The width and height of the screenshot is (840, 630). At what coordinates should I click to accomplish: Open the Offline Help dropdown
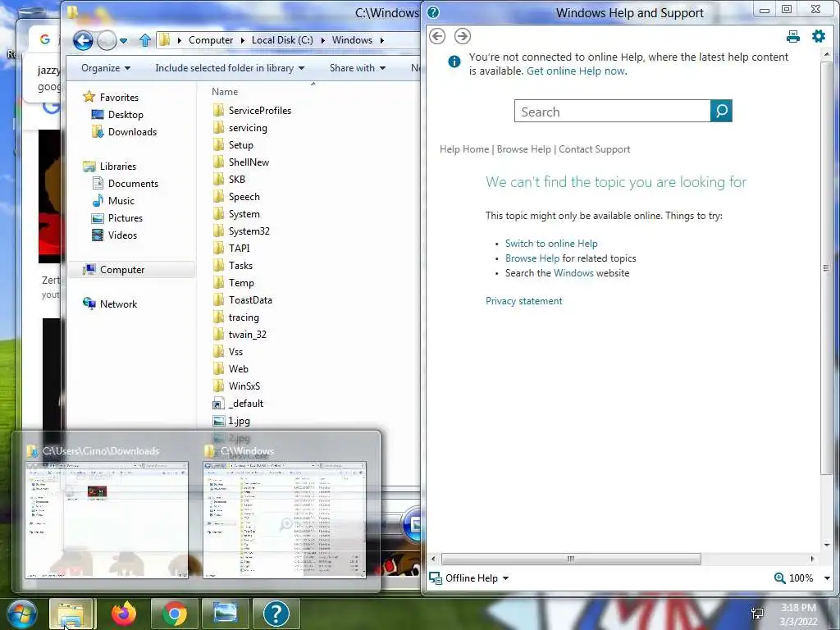pyautogui.click(x=469, y=578)
